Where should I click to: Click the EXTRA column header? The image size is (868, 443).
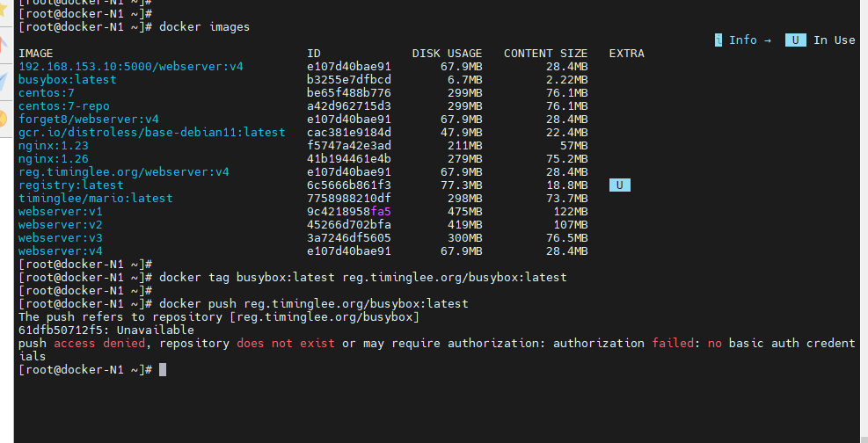(x=627, y=53)
